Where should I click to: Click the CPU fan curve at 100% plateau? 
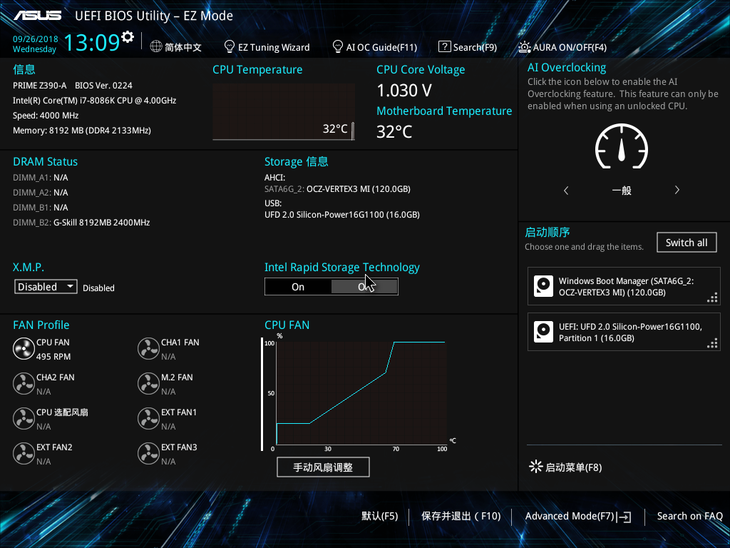(x=419, y=342)
